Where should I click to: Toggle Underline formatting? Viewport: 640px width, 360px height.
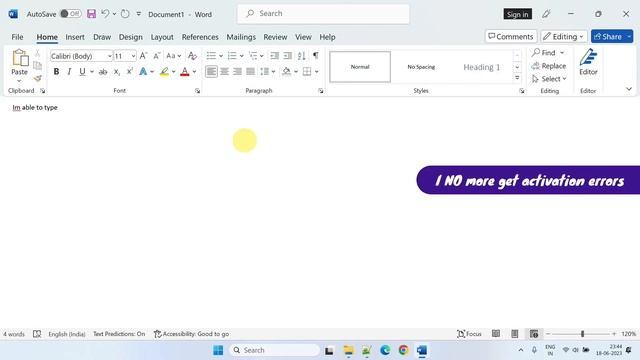point(82,72)
